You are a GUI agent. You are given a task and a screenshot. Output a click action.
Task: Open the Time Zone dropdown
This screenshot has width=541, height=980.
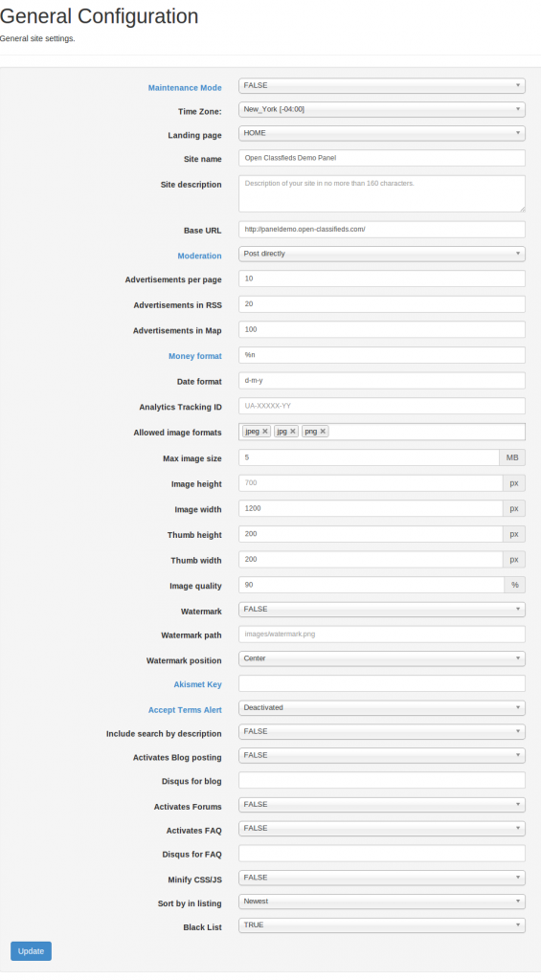click(x=381, y=109)
